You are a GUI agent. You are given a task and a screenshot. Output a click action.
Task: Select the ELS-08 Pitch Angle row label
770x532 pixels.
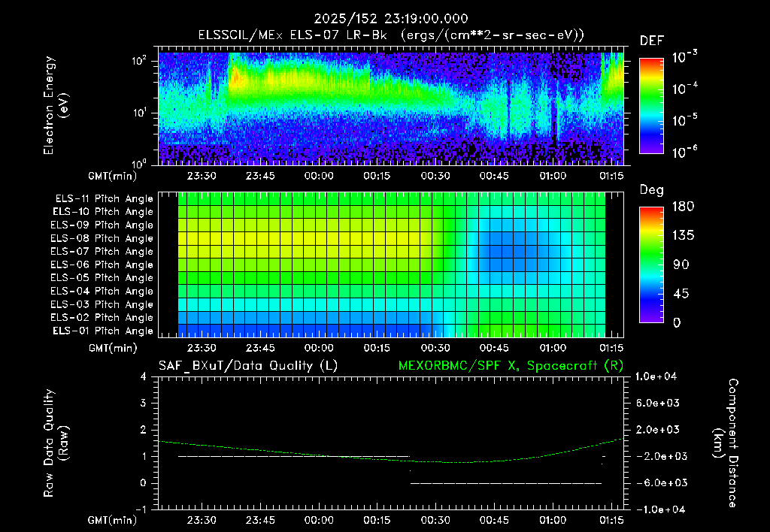coord(102,238)
